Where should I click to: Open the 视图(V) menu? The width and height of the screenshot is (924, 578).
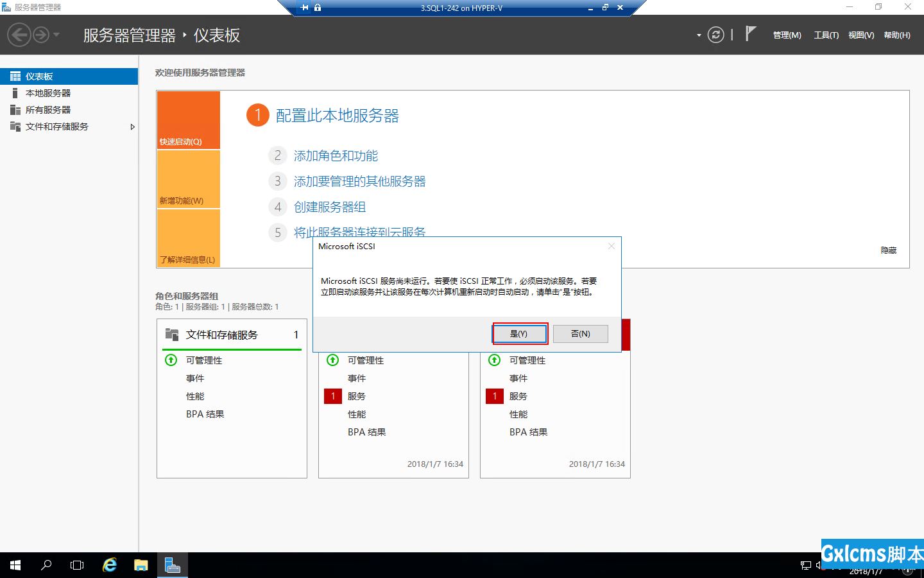(x=861, y=35)
